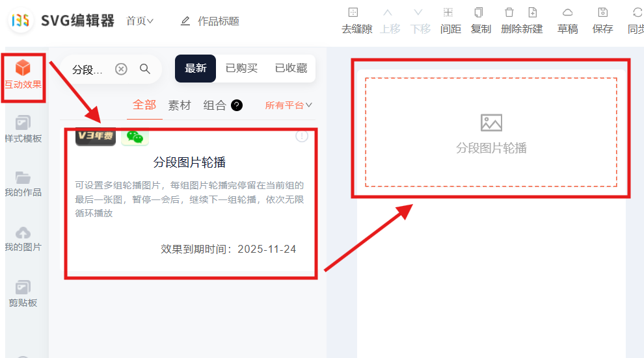Open 我的作品 in the sidebar
Screen dimensions: 644x358
click(x=23, y=184)
